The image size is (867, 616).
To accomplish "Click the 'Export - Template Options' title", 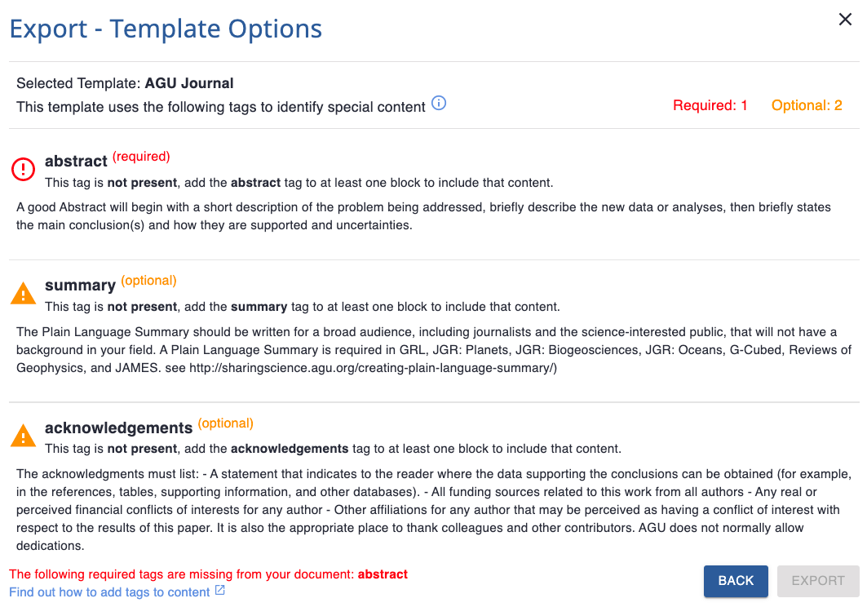I will coord(166,29).
